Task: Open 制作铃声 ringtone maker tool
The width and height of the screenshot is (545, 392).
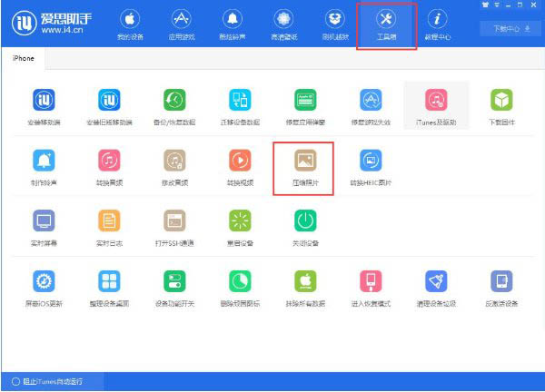Action: (x=44, y=167)
